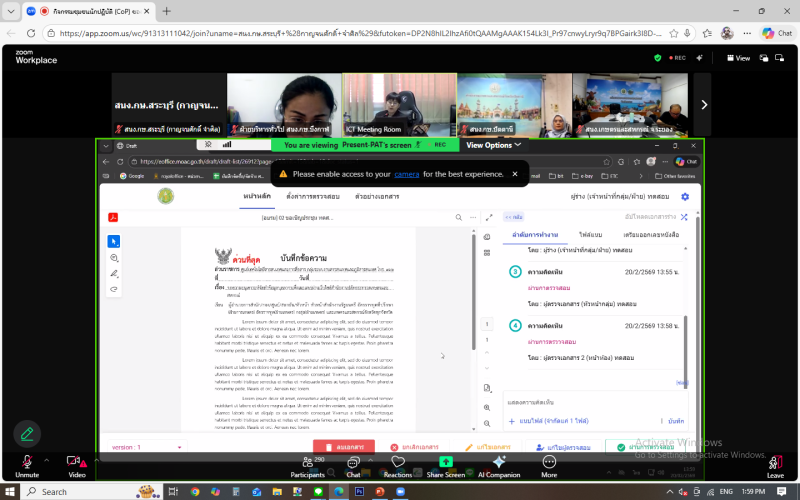Click the Leave meeting button
This screenshot has width=800, height=500.
tap(775, 465)
